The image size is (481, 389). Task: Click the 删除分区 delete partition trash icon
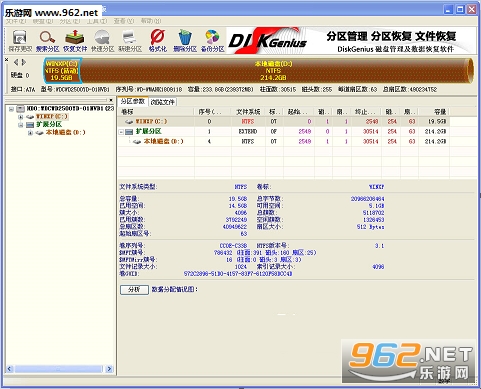pyautogui.click(x=185, y=41)
